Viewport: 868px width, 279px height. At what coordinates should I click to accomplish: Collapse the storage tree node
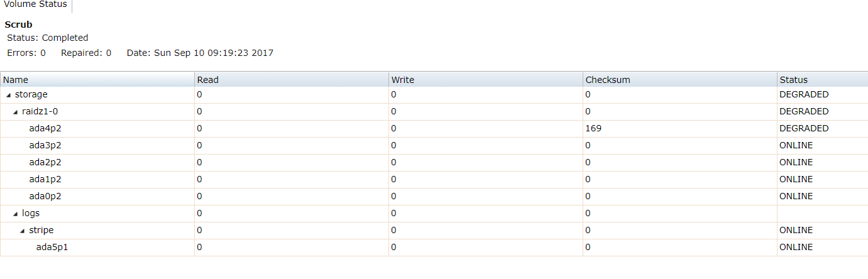[8, 95]
